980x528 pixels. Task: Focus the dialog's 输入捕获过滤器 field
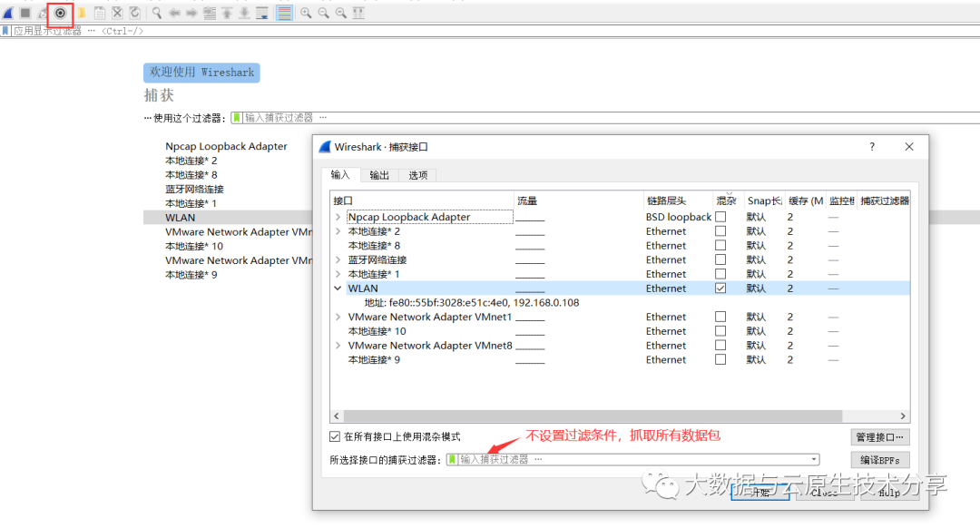click(x=633, y=459)
